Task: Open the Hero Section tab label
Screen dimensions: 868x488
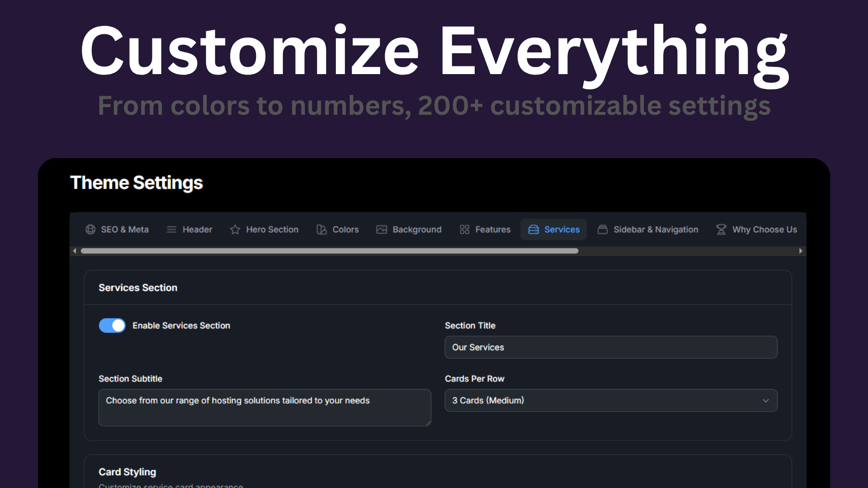Action: click(x=272, y=230)
